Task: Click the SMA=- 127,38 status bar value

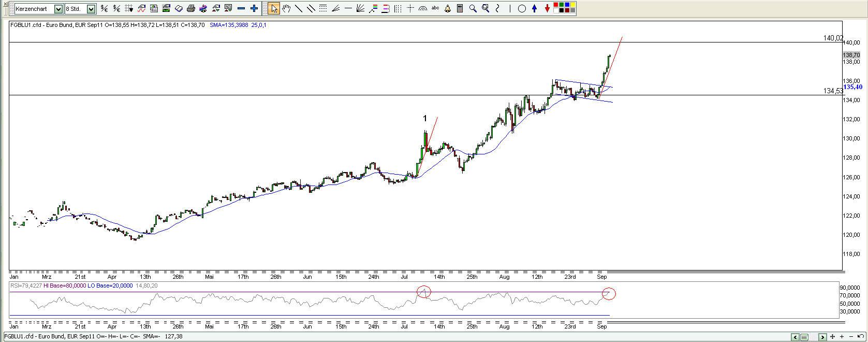Action: 163,336
